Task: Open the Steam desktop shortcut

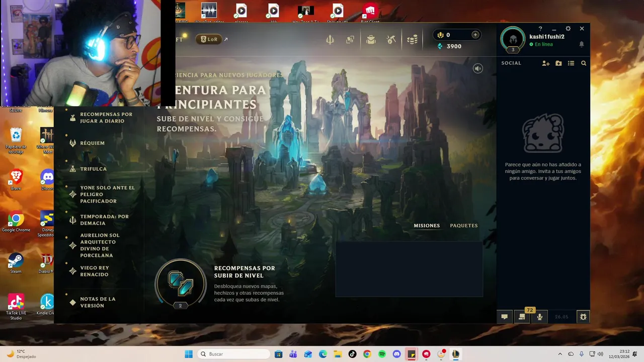Action: click(16, 263)
